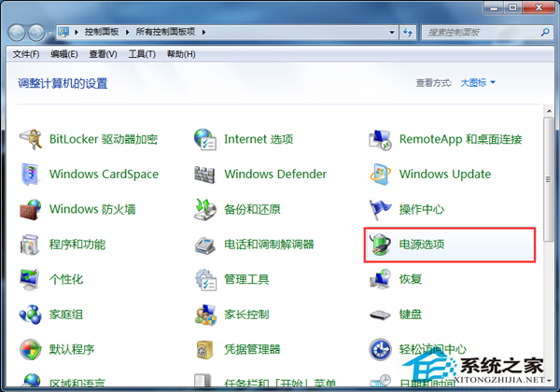Open the 帮助(H) menu
560x392 pixels.
[181, 54]
